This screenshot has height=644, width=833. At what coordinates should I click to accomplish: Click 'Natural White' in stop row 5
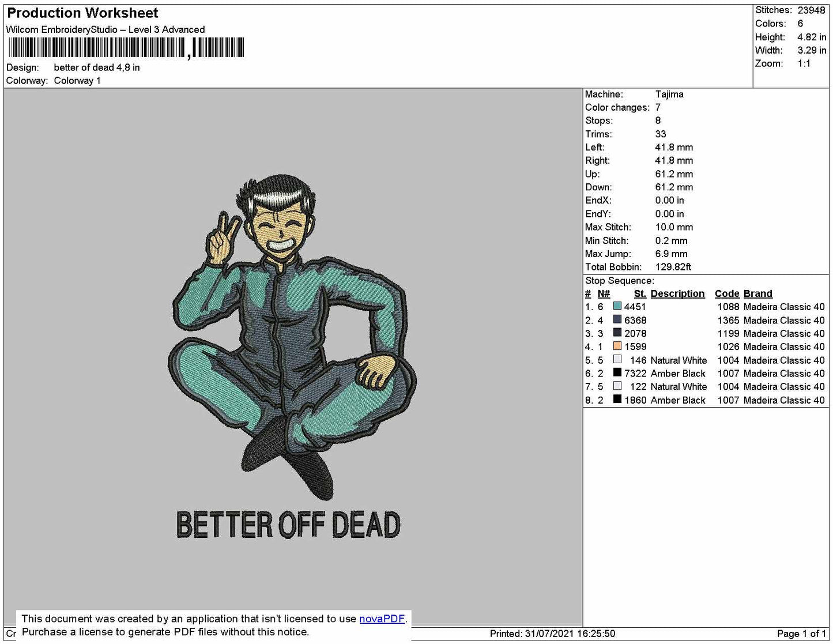(x=679, y=360)
